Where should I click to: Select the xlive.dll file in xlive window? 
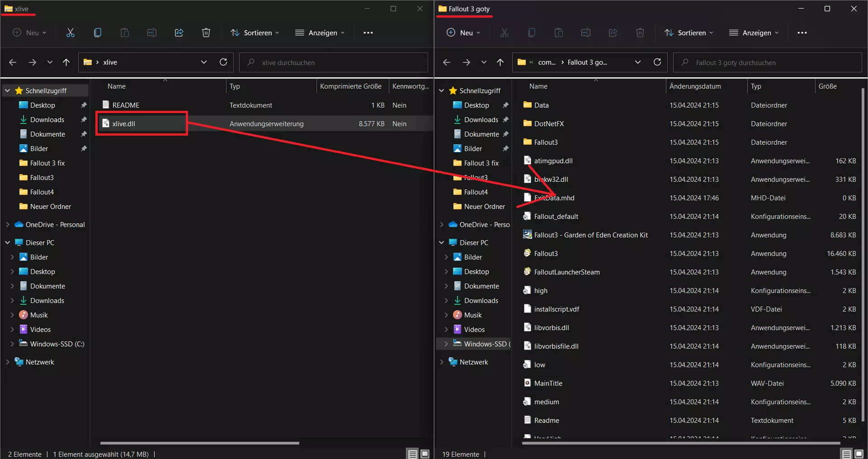tap(124, 123)
